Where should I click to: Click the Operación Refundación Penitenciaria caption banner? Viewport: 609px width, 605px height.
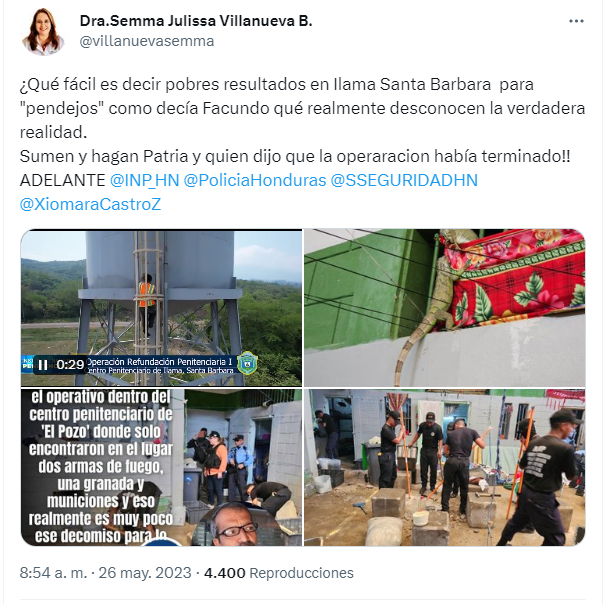click(160, 365)
